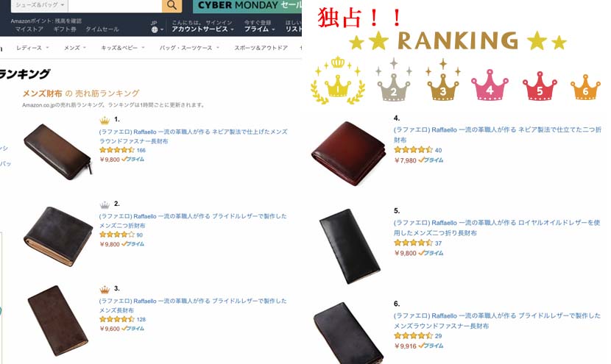The image size is (611, 364).
Task: Click the orange search magnifier button
Action: [x=172, y=5]
